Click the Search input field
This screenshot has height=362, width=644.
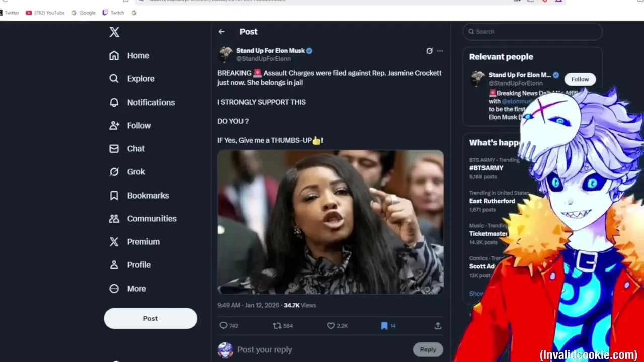pos(532,31)
